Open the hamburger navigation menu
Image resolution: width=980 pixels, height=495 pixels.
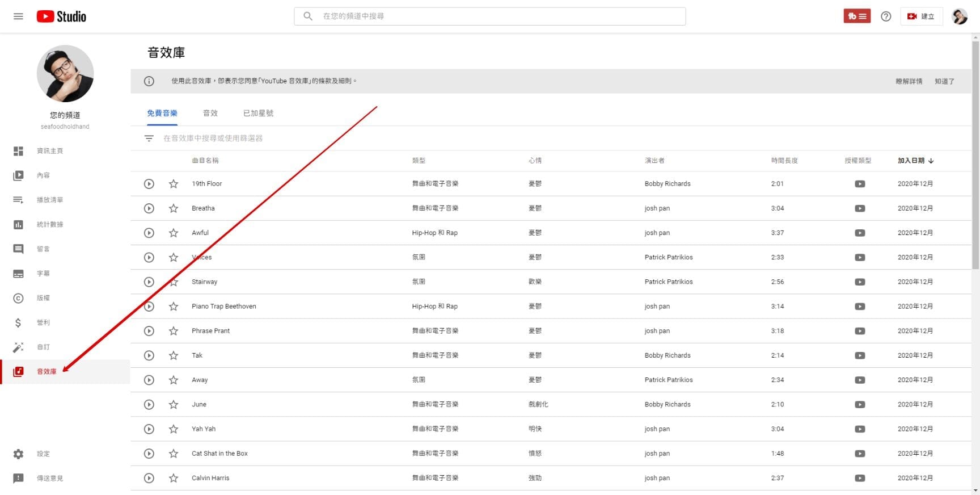pos(18,16)
